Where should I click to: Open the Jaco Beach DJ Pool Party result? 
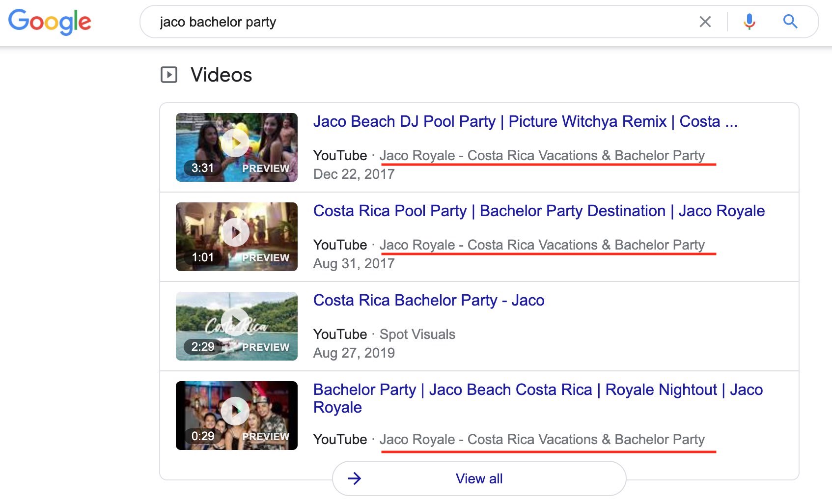tap(526, 121)
